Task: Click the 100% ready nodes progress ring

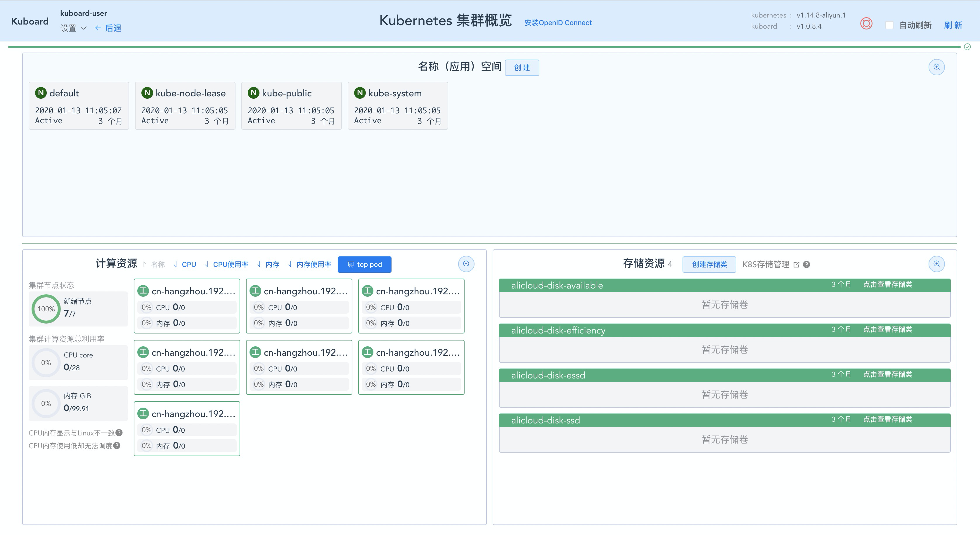Action: tap(46, 309)
